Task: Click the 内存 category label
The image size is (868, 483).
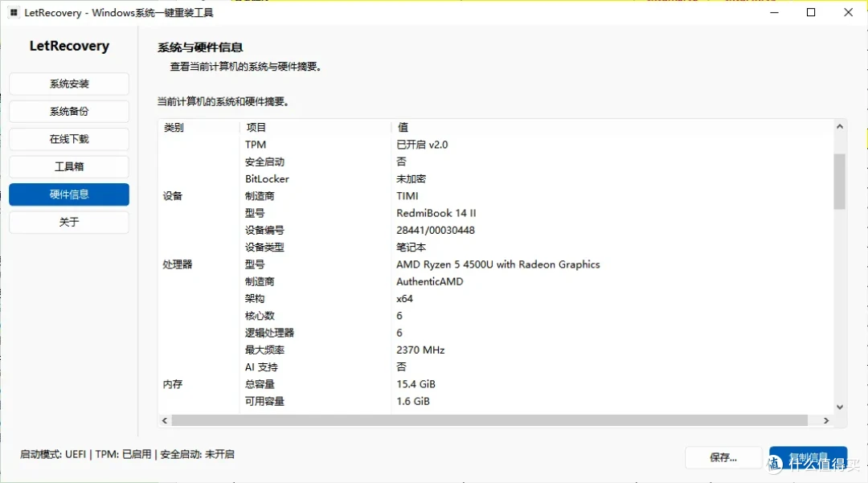Action: point(173,384)
